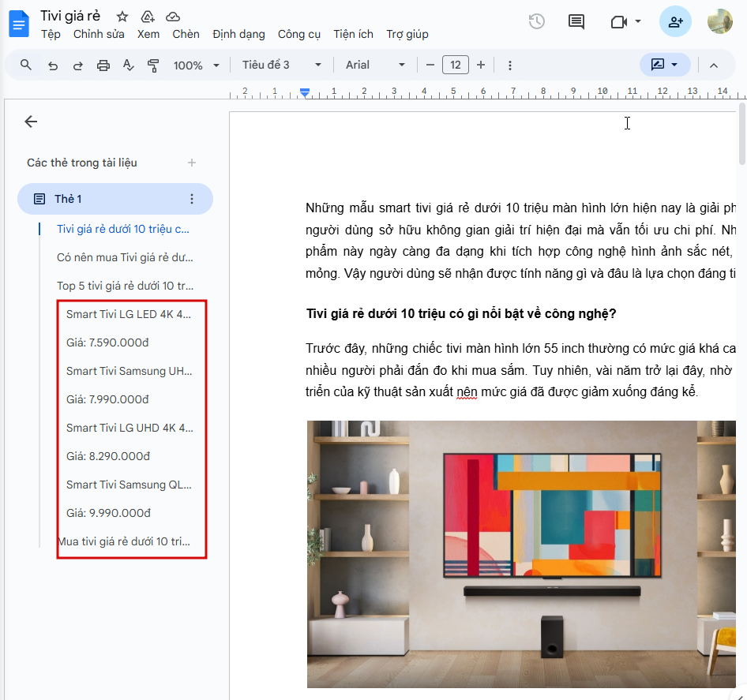Select the paint format roller tool
Image resolution: width=747 pixels, height=700 pixels.
pos(153,66)
